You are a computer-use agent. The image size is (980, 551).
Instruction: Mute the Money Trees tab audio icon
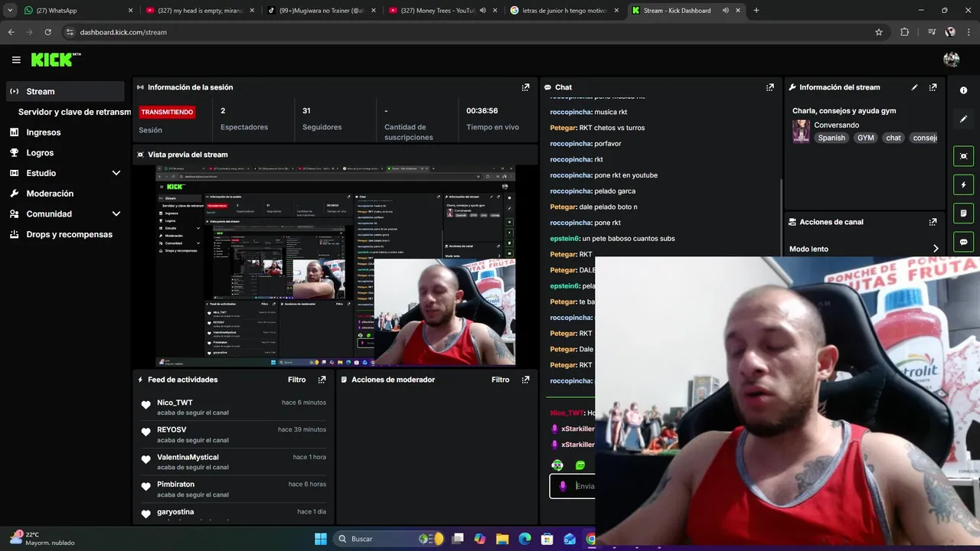coord(482,11)
